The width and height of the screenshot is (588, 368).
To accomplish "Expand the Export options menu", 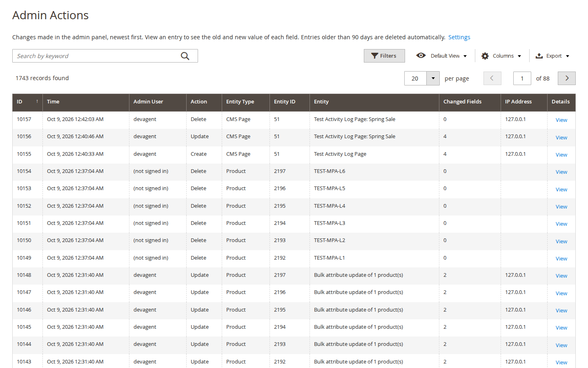I will tap(552, 56).
